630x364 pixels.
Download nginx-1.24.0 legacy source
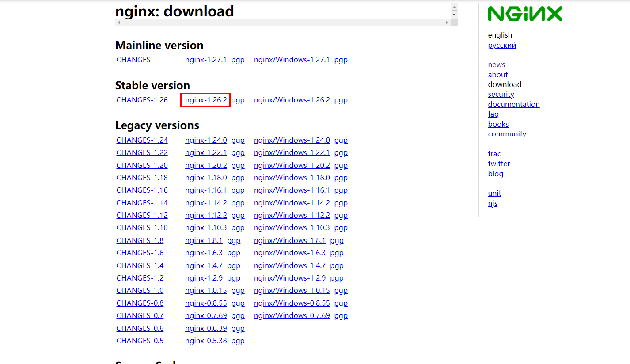[206, 140]
